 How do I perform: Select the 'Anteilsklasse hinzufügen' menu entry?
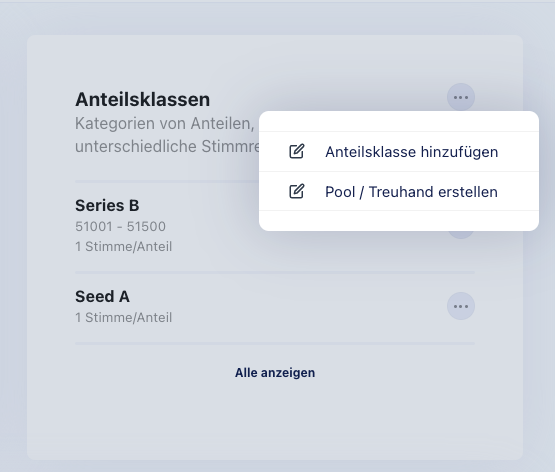pyautogui.click(x=399, y=152)
